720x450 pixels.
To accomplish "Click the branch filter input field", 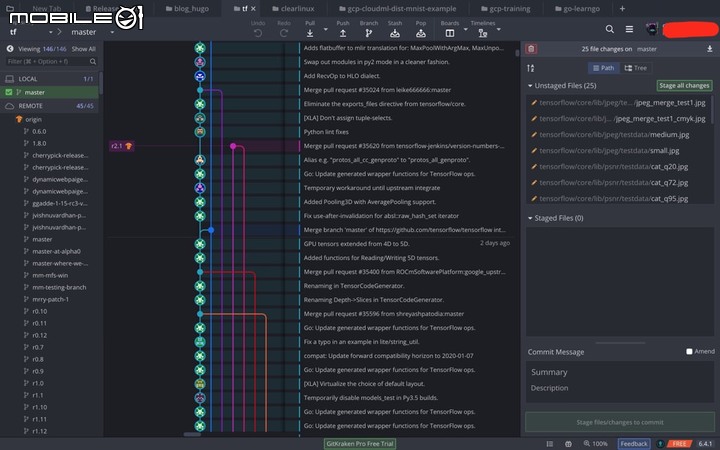I will pos(51,62).
